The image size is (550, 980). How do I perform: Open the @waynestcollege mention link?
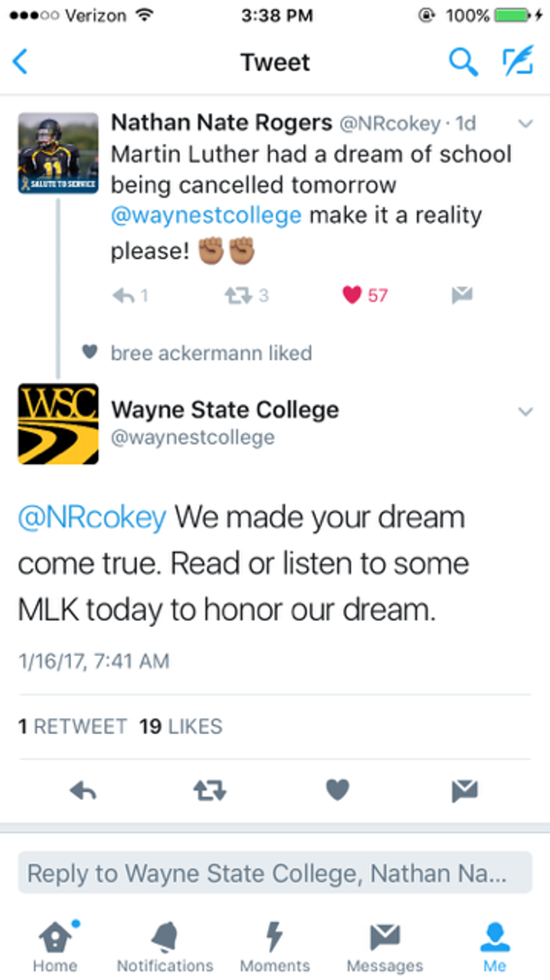coord(206,215)
